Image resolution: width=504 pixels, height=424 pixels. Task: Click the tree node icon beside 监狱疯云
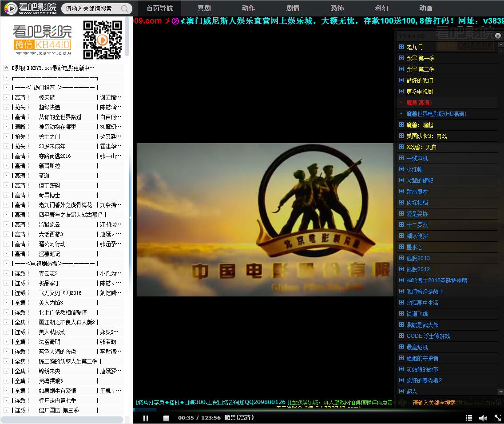pos(6,224)
